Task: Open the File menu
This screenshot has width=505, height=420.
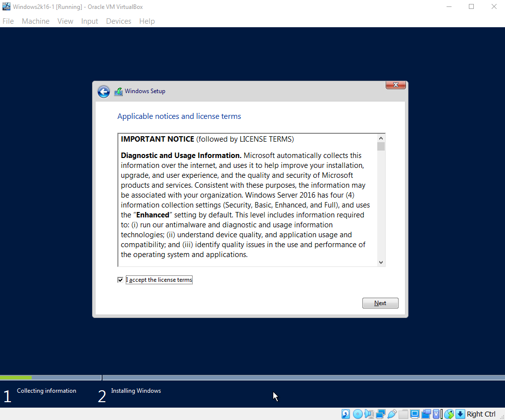Action: pos(8,21)
